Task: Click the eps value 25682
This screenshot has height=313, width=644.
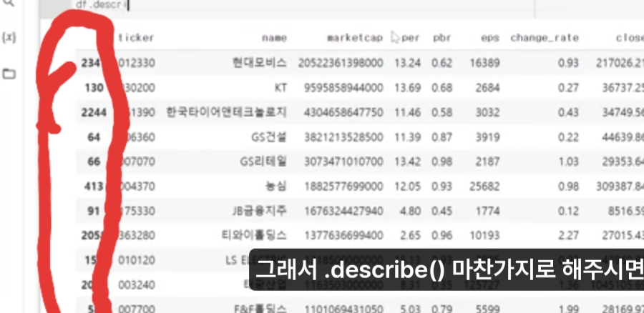Action: tap(484, 187)
